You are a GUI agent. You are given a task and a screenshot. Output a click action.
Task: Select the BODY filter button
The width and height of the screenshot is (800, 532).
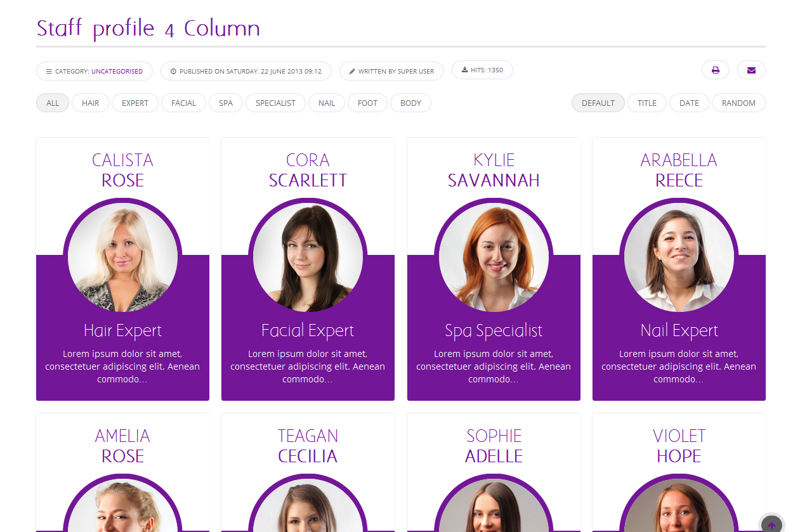click(410, 103)
